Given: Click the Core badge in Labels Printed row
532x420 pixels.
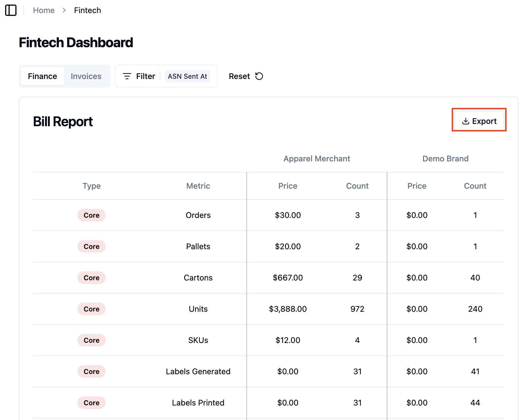Looking at the screenshot, I should pos(92,403).
